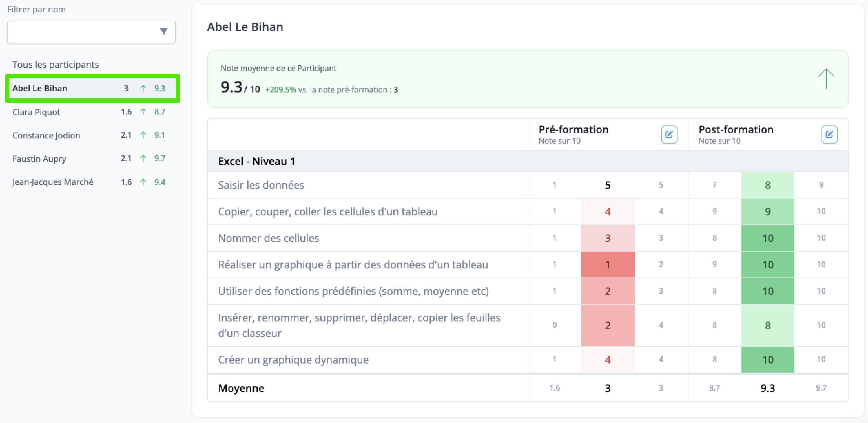
Task: Click green arrow beside Clara Piquot
Action: [143, 112]
